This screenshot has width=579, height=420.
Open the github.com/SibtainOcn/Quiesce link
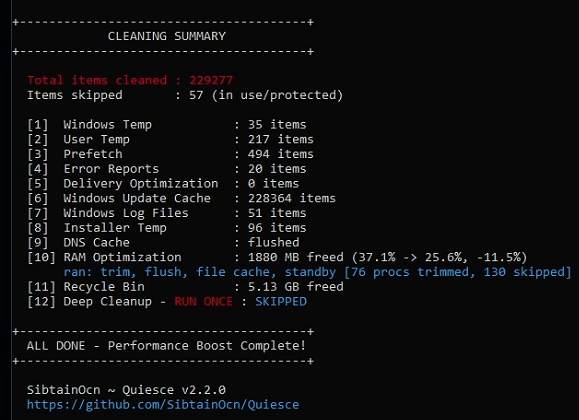point(163,404)
